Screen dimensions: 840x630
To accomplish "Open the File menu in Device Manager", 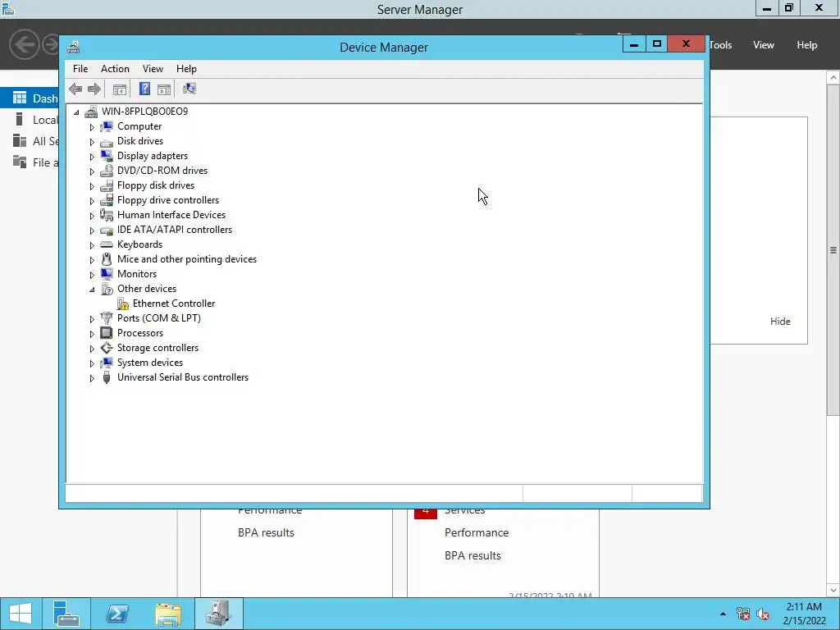I will [80, 69].
